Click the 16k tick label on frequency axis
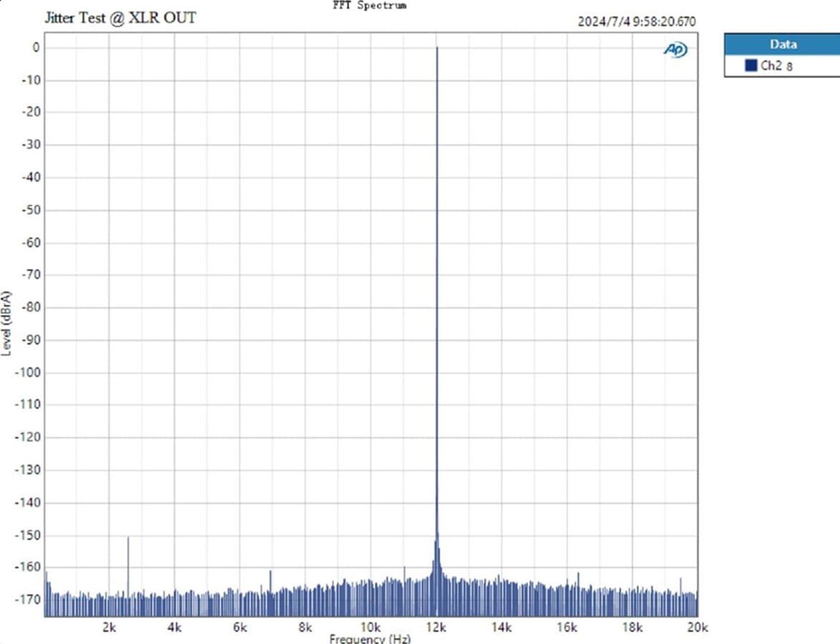 (x=567, y=627)
